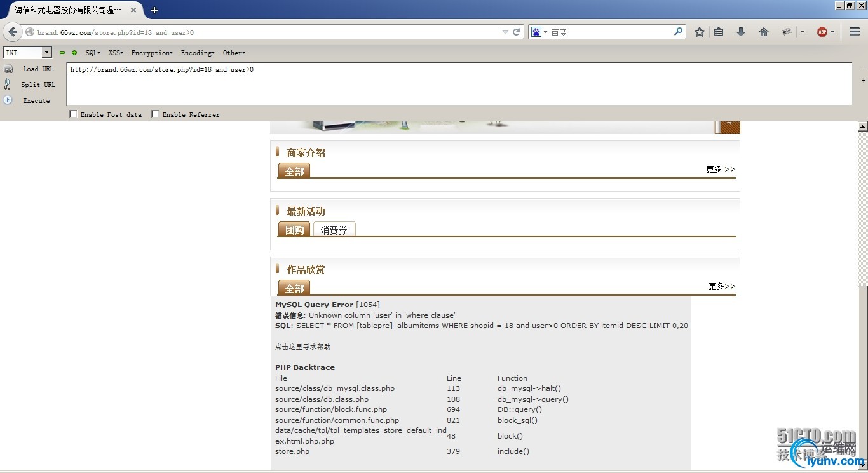The width and height of the screenshot is (868, 473).
Task: Open the Downloads arrow icon
Action: (x=741, y=32)
